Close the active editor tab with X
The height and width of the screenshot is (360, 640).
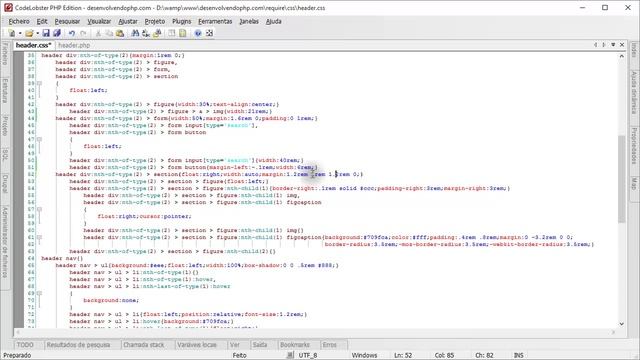622,45
